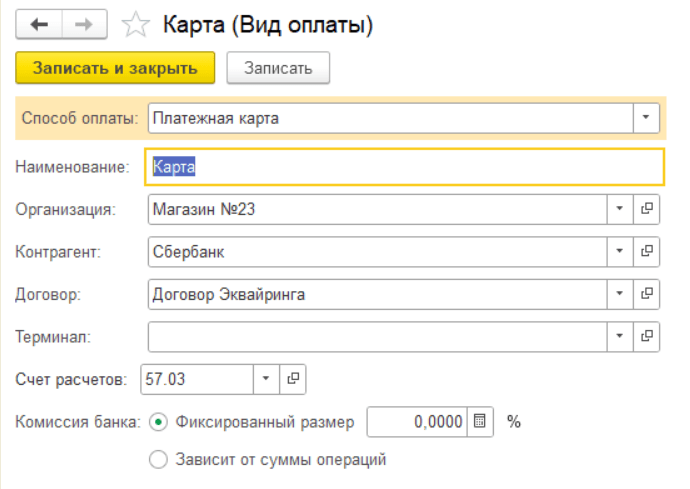Click the forward arrow navigation button
The image size is (690, 489).
pos(84,25)
